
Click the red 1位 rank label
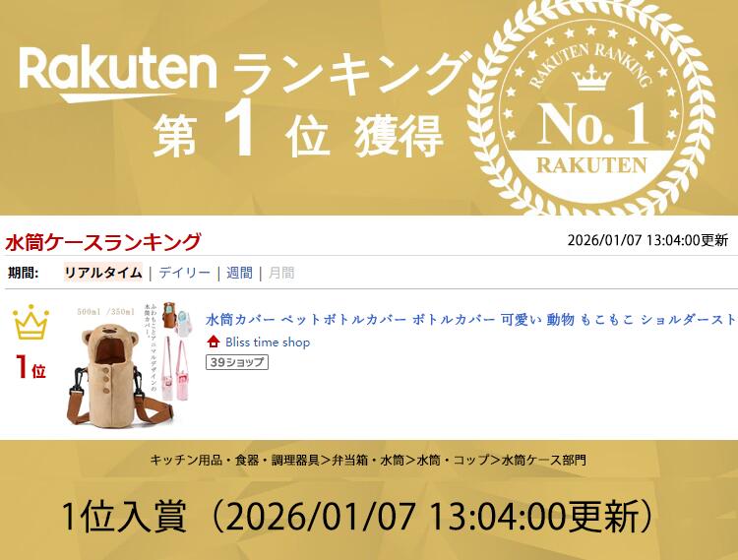tap(31, 367)
